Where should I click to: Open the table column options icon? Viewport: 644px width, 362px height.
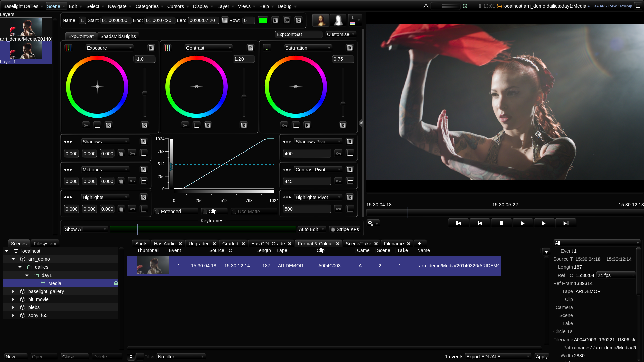546,251
